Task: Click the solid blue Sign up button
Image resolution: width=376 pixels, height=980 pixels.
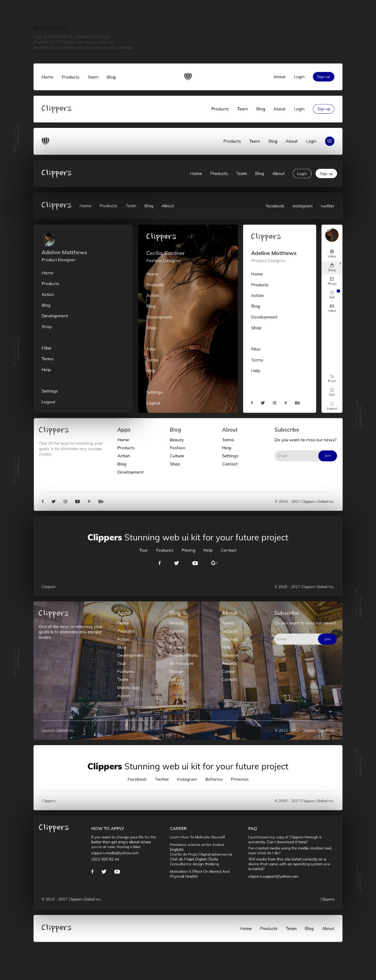Action: click(x=323, y=77)
